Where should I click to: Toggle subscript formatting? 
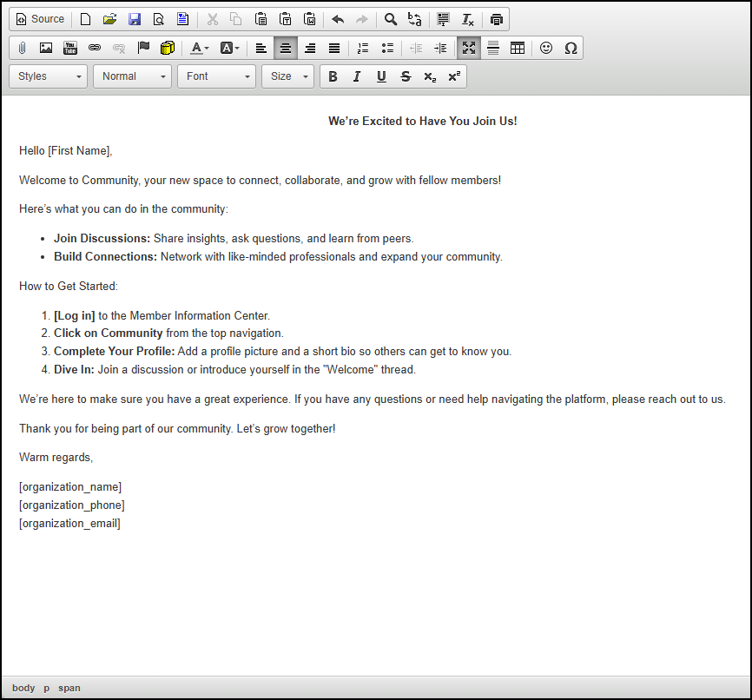pyautogui.click(x=430, y=76)
